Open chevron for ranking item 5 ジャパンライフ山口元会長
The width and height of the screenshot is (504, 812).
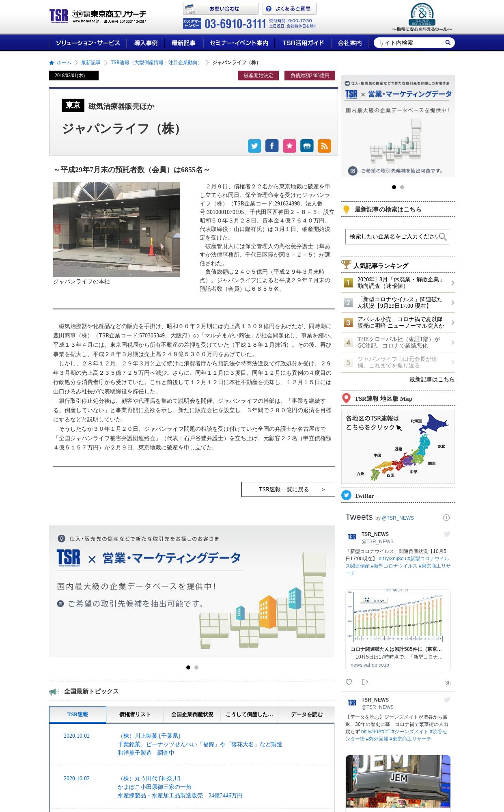click(x=453, y=363)
